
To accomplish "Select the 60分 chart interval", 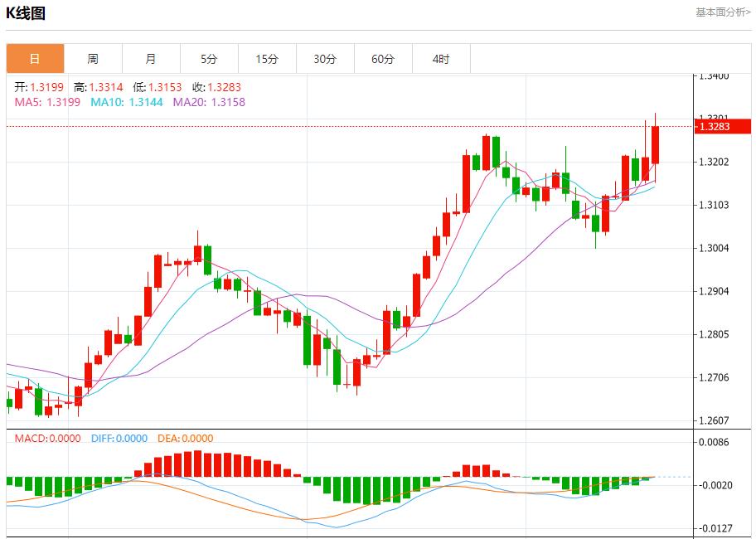I will [x=383, y=59].
